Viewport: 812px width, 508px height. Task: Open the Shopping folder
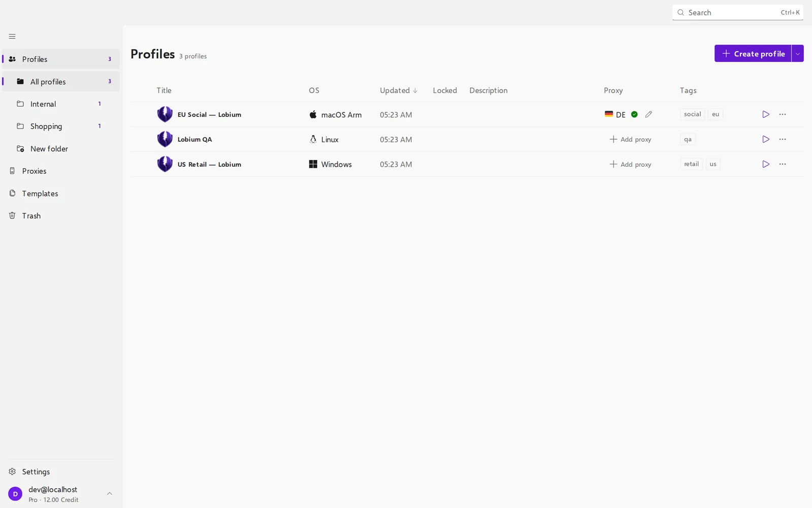[61, 126]
